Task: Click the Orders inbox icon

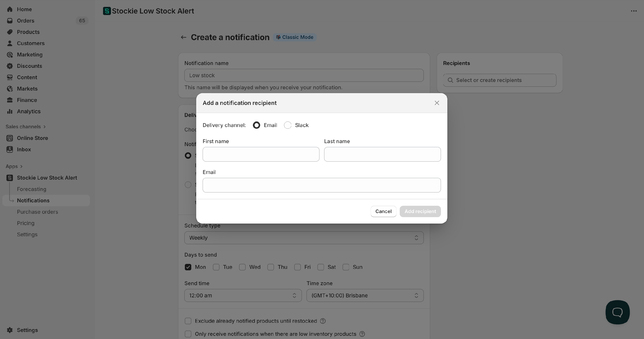Action: [10, 21]
